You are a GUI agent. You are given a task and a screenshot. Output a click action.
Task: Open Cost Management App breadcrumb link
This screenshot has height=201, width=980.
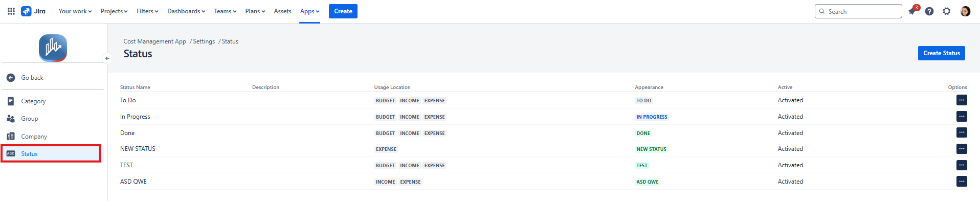[x=154, y=41]
